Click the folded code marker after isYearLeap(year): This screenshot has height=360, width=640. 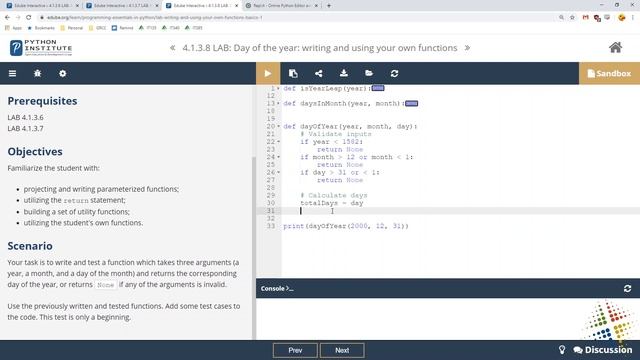pyautogui.click(x=378, y=88)
